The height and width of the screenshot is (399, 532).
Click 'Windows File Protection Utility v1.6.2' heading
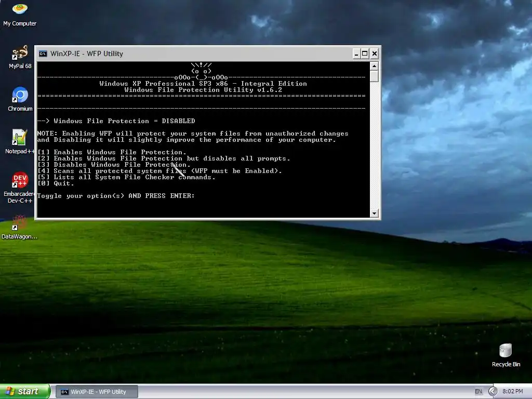click(x=203, y=90)
